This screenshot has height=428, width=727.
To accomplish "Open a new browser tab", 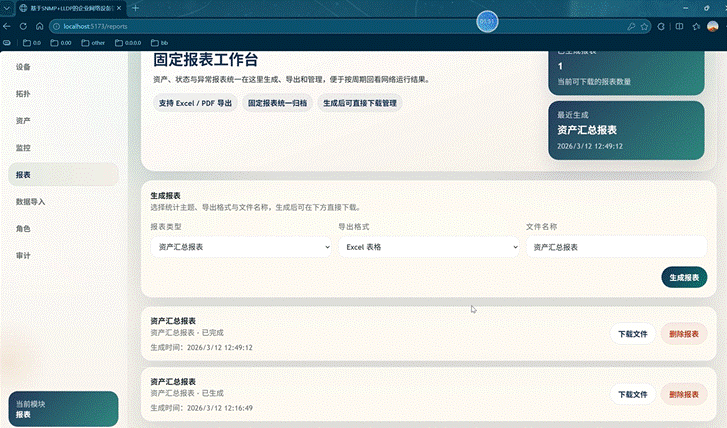I will pyautogui.click(x=135, y=8).
